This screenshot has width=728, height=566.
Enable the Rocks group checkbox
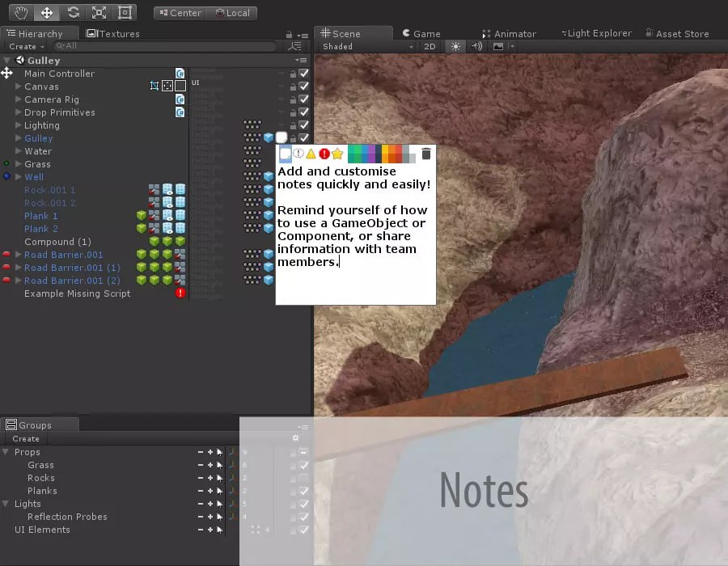coord(304,478)
